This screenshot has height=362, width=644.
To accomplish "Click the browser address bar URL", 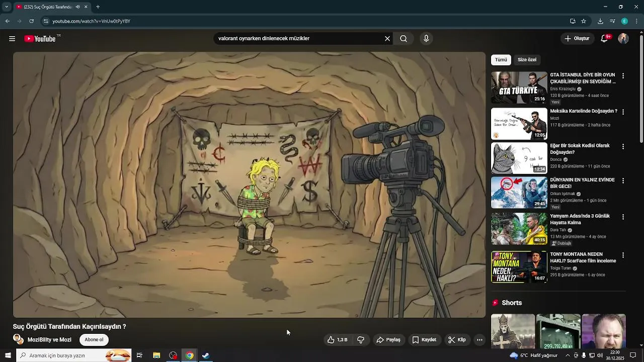I will click(92, 21).
